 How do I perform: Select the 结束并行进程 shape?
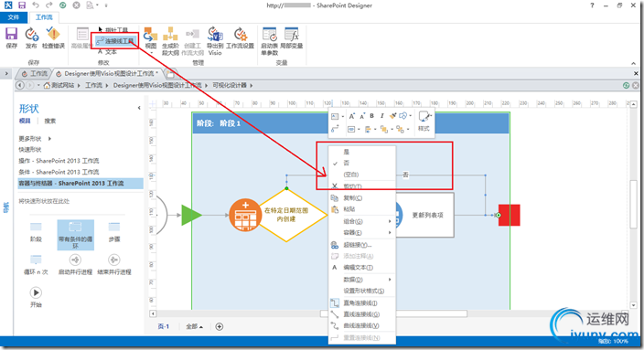pos(114,265)
